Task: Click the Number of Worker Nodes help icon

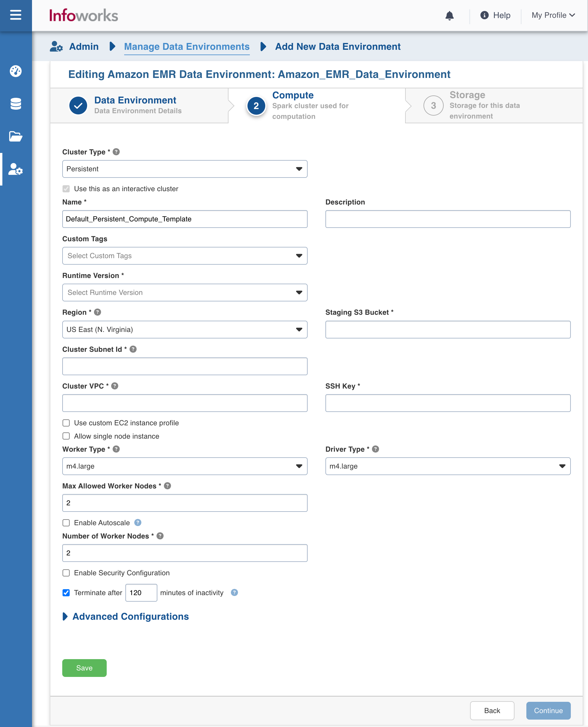Action: coord(160,536)
